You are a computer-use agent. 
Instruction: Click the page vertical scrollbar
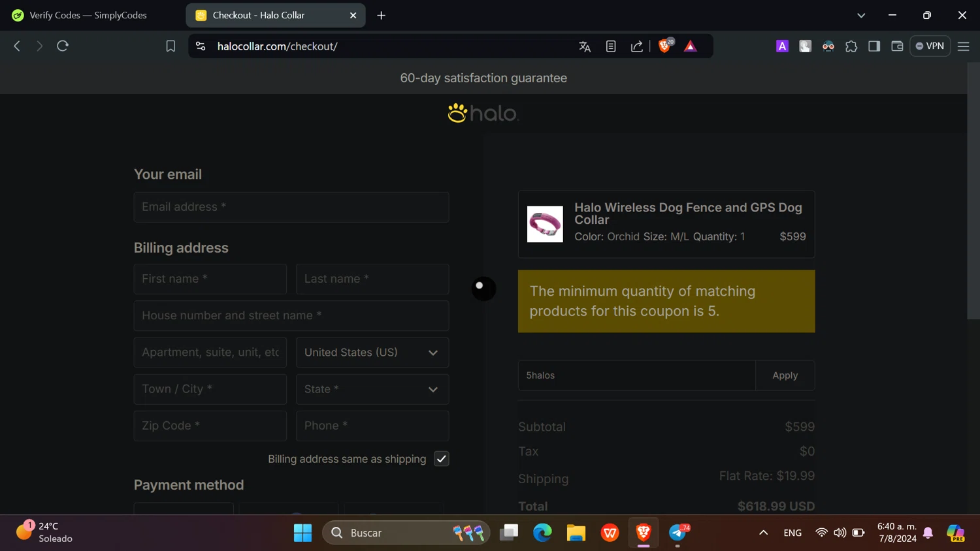point(973,191)
